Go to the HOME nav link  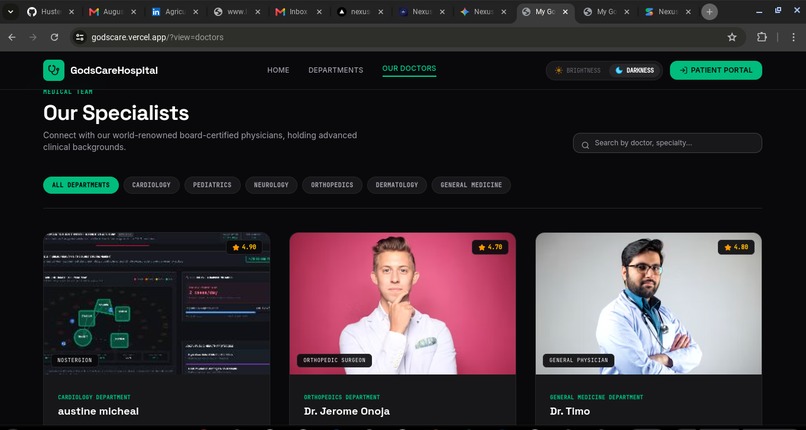coord(278,70)
